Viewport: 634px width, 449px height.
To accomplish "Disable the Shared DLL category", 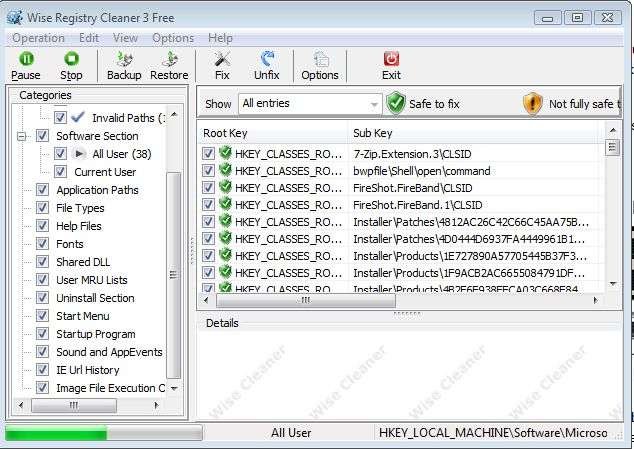I will point(42,262).
